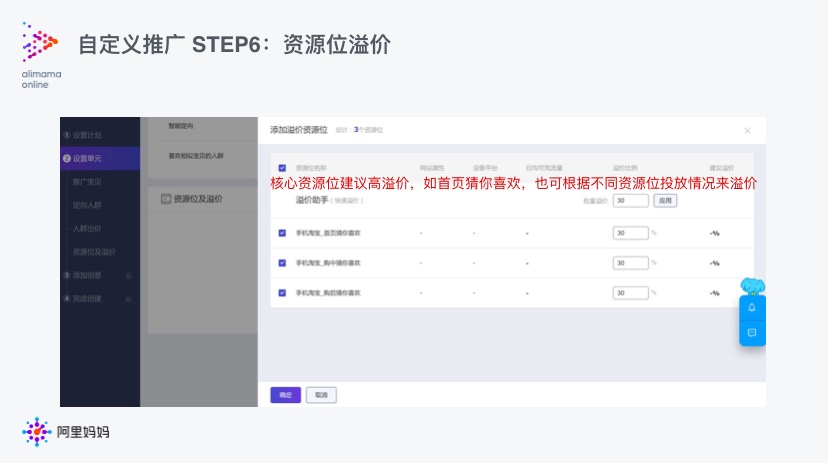Click the 建议溢价 column header
The height and width of the screenshot is (463, 828).
(x=721, y=168)
